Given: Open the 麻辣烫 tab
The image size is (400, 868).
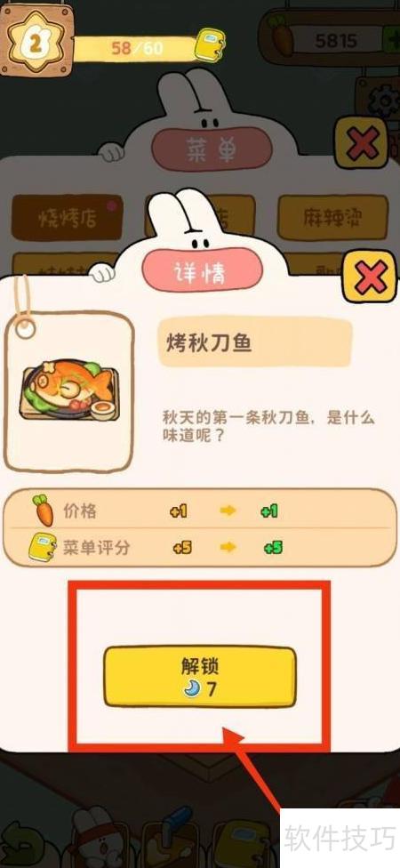Looking at the screenshot, I should click(332, 218).
